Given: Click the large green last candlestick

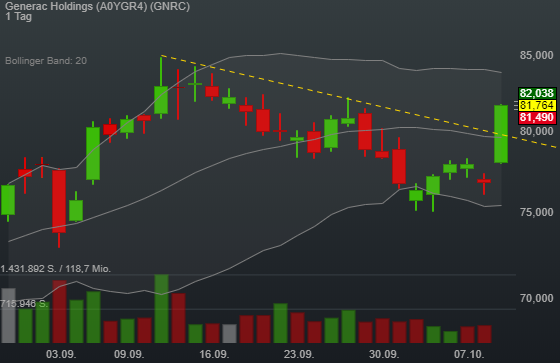Looking at the screenshot, I should (501, 134).
